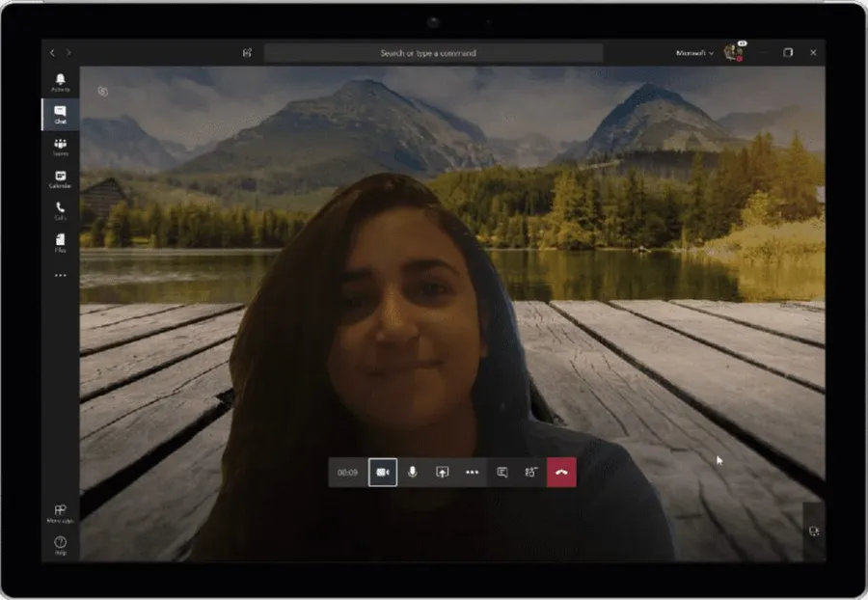Screen dimensions: 868x600
Task: Hang up the call
Action: (561, 473)
